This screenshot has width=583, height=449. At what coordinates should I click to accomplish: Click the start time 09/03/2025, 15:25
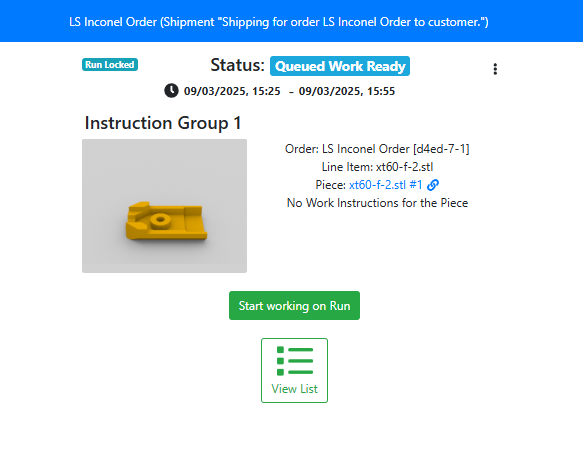click(232, 91)
